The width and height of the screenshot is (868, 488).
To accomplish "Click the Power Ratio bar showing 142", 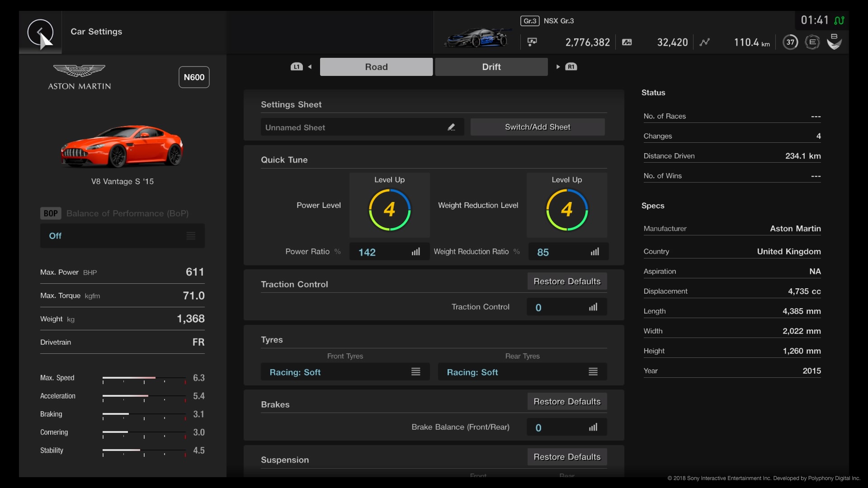I will click(389, 252).
